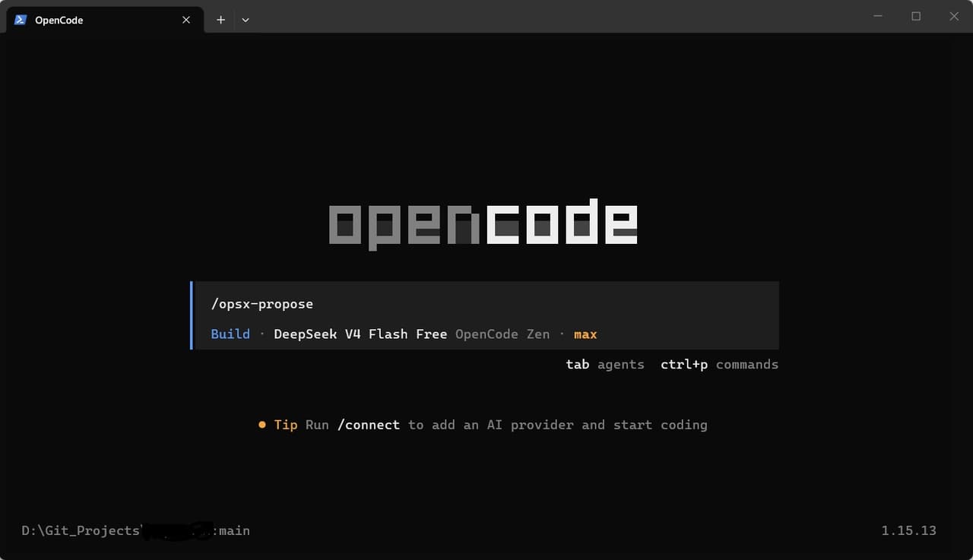Click the tab agents hint

point(605,365)
